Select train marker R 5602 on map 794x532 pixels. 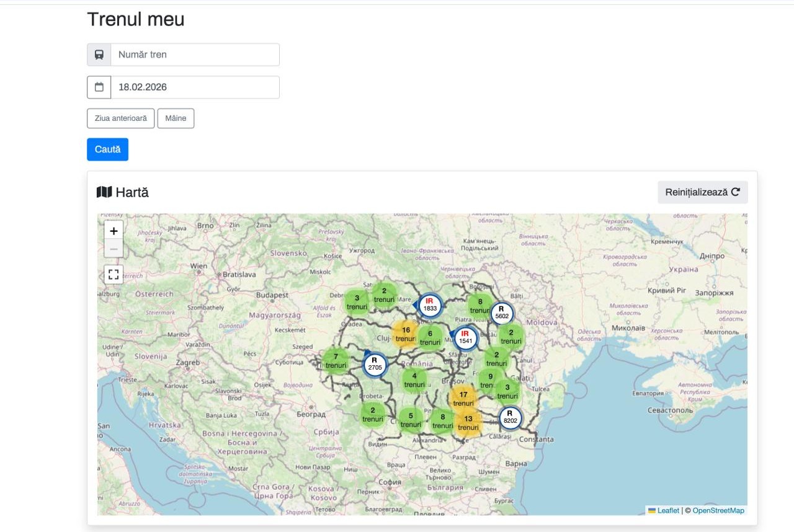coord(502,313)
